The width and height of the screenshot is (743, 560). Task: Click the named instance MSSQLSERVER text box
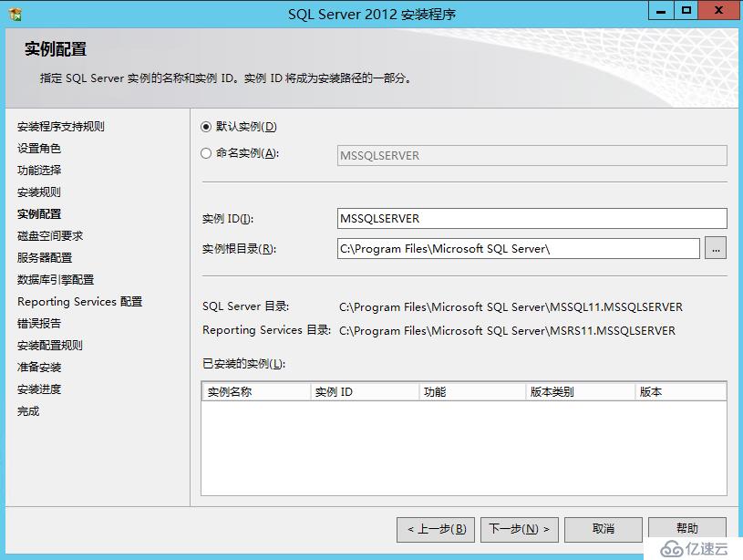pyautogui.click(x=531, y=156)
